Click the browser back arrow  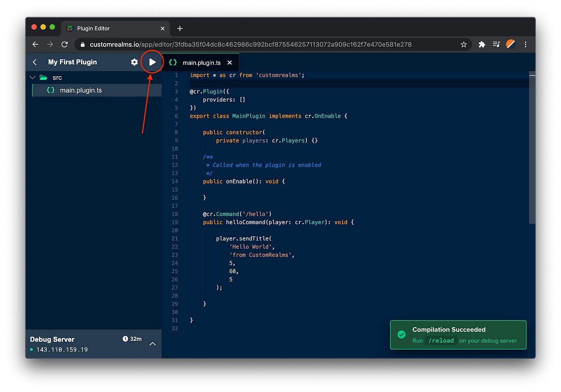pyautogui.click(x=36, y=44)
